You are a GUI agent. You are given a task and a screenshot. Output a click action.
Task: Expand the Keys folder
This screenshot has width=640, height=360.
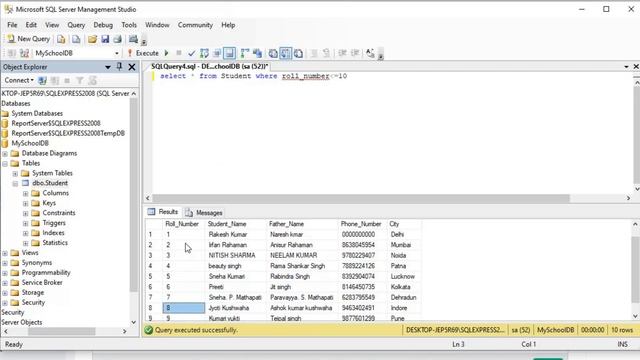(25, 203)
